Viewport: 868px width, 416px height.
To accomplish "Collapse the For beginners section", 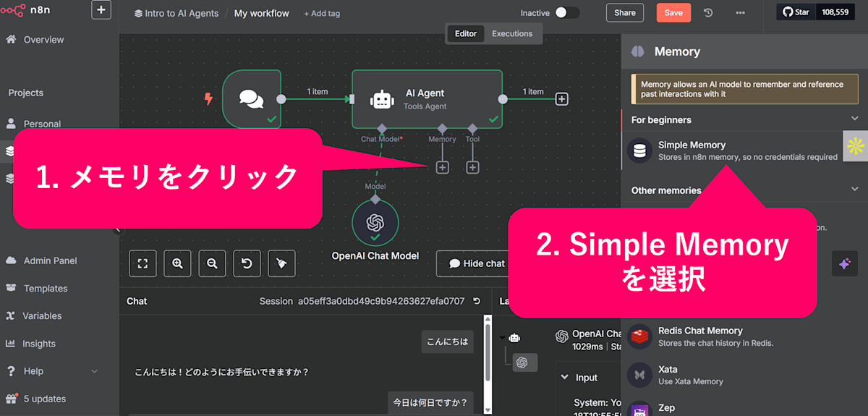I will (854, 119).
